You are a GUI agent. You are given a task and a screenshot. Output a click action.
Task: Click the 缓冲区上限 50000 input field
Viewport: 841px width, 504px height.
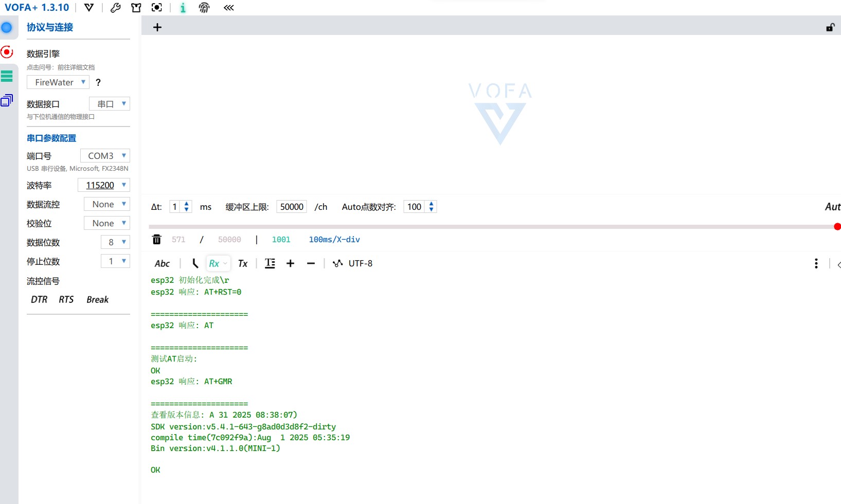click(x=292, y=207)
